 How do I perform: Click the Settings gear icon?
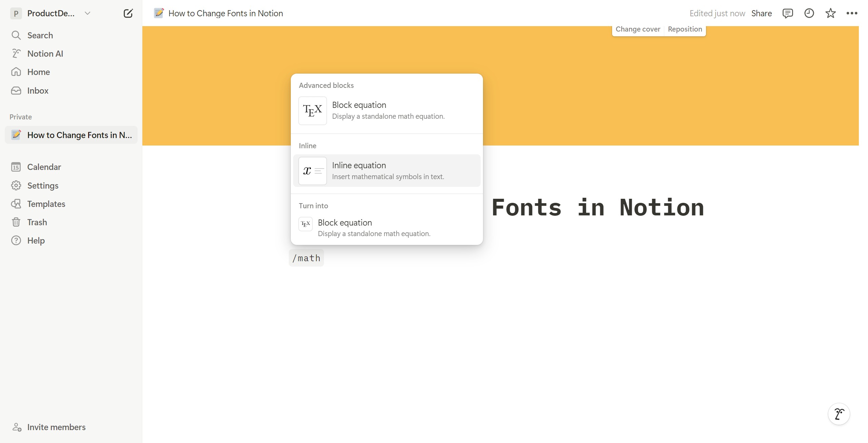pyautogui.click(x=16, y=186)
